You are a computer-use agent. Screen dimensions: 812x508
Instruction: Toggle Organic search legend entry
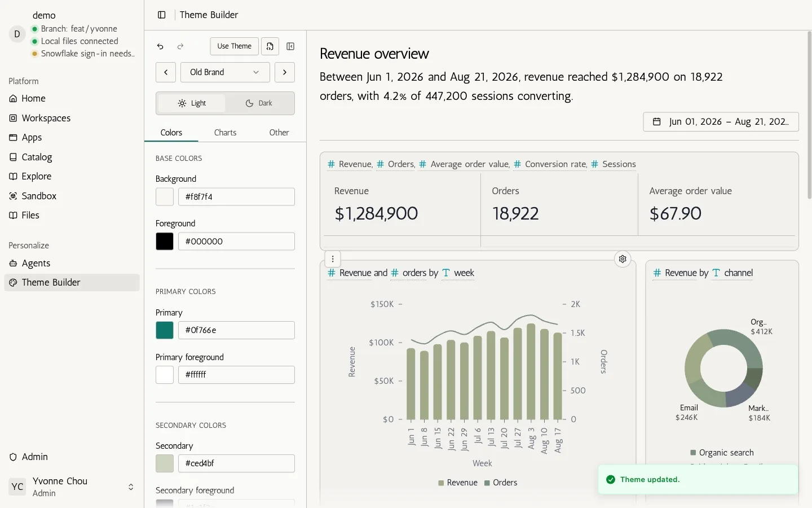pyautogui.click(x=722, y=453)
